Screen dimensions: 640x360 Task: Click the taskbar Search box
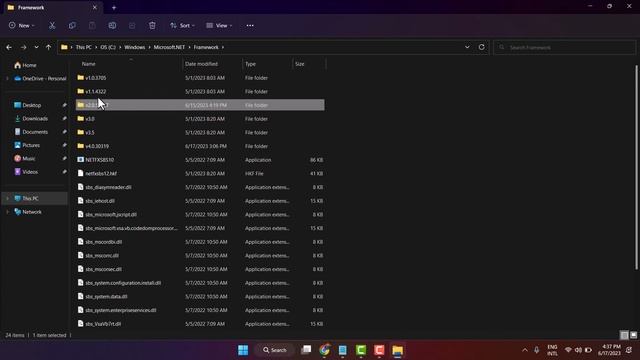coord(275,350)
